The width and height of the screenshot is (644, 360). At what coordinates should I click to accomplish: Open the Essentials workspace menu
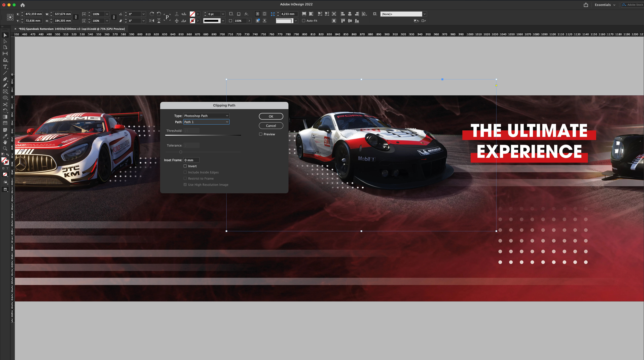click(x=605, y=5)
